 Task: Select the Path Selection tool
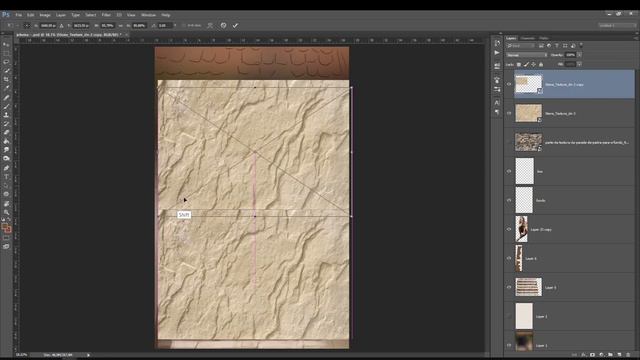6,185
